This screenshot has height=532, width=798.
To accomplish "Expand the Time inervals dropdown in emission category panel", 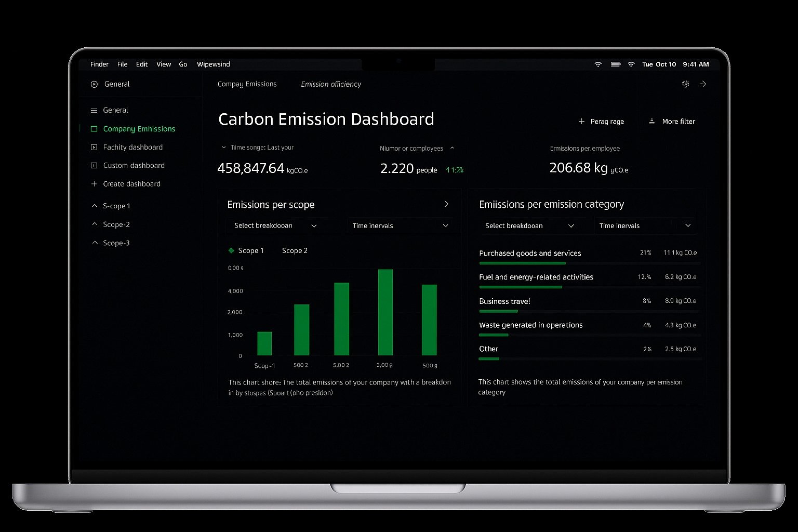I will [644, 225].
